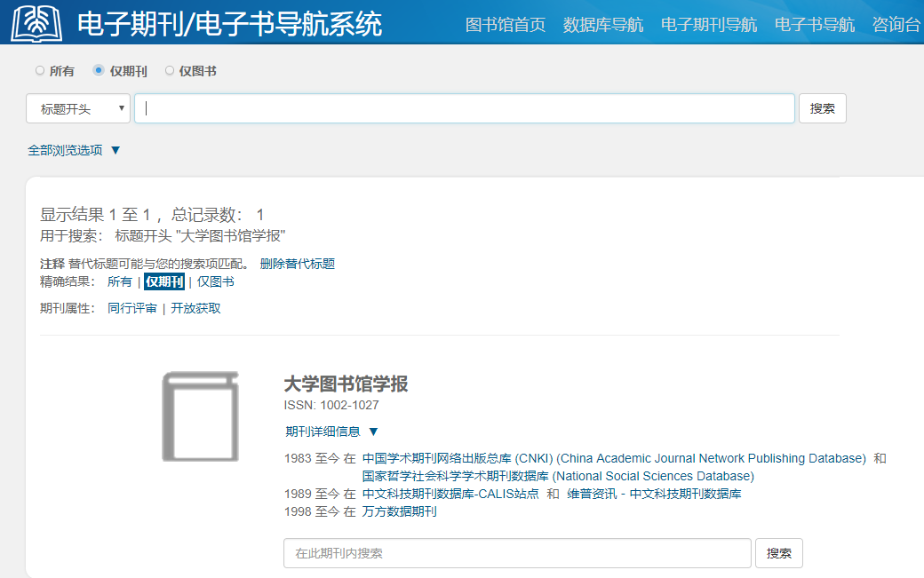Open 图书馆首页 in top navigation
Image resolution: width=924 pixels, height=578 pixels.
(x=505, y=25)
